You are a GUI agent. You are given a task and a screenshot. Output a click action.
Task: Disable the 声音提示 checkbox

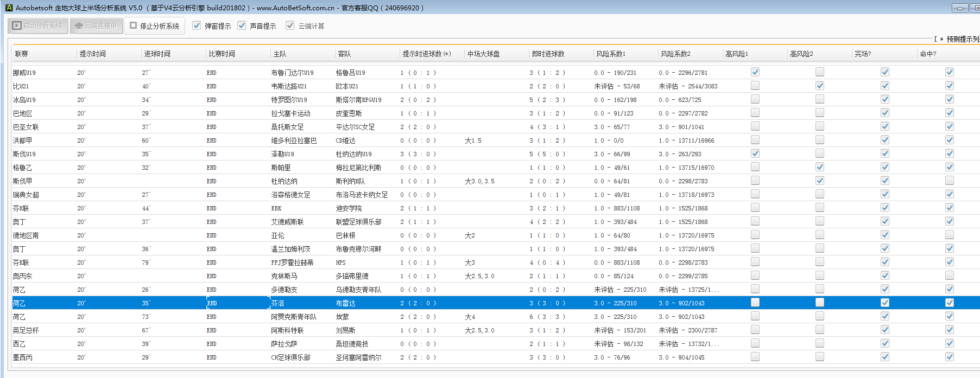click(242, 25)
